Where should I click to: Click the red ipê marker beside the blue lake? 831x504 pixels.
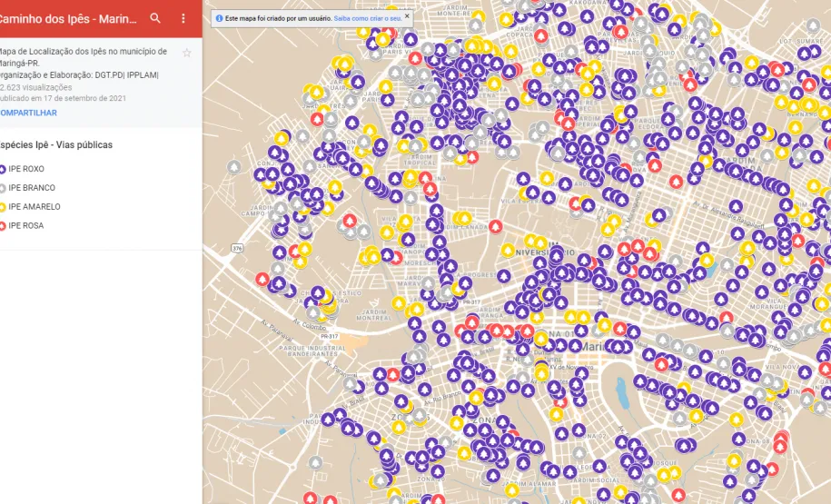coord(661,365)
